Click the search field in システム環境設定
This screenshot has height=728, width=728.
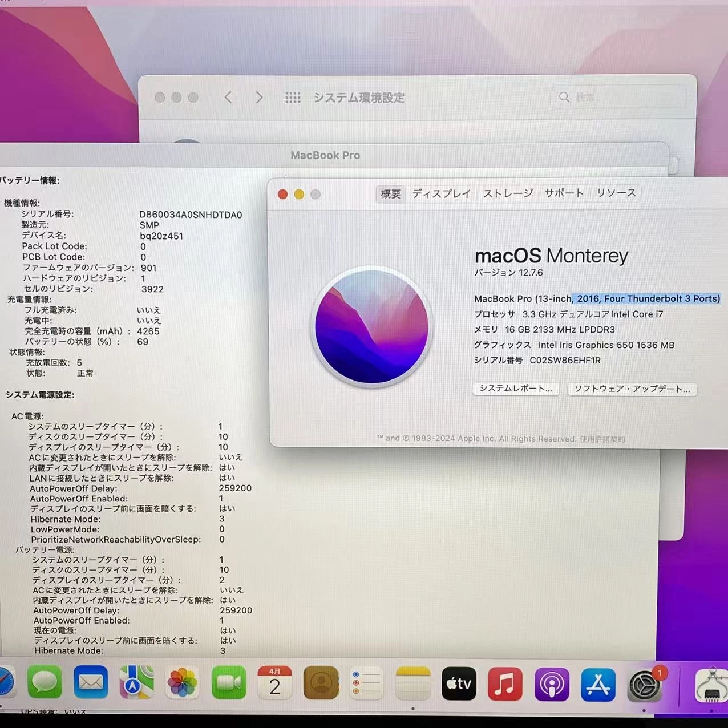(619, 98)
